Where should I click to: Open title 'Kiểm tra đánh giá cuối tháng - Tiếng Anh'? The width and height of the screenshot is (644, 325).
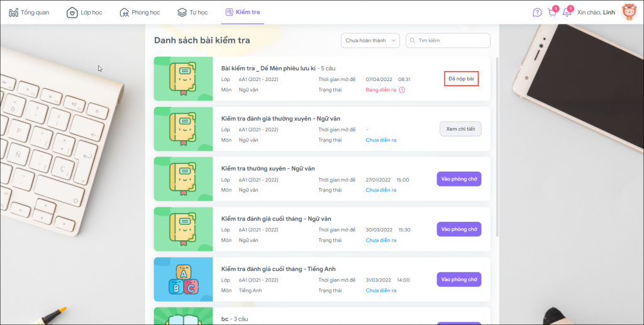[279, 269]
